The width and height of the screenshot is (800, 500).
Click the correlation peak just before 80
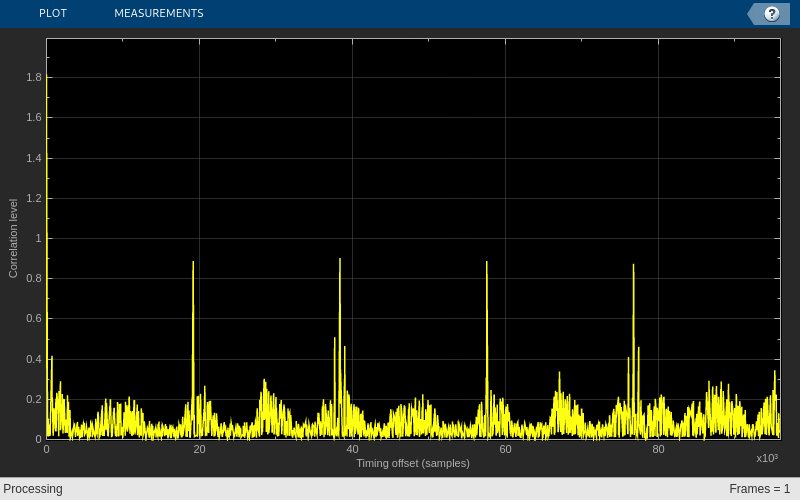[x=633, y=265]
